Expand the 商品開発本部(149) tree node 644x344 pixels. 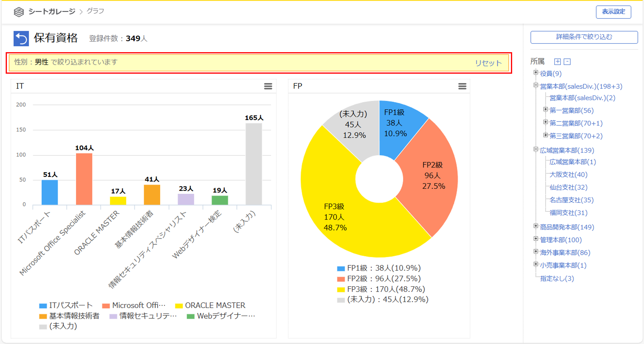[x=536, y=226]
